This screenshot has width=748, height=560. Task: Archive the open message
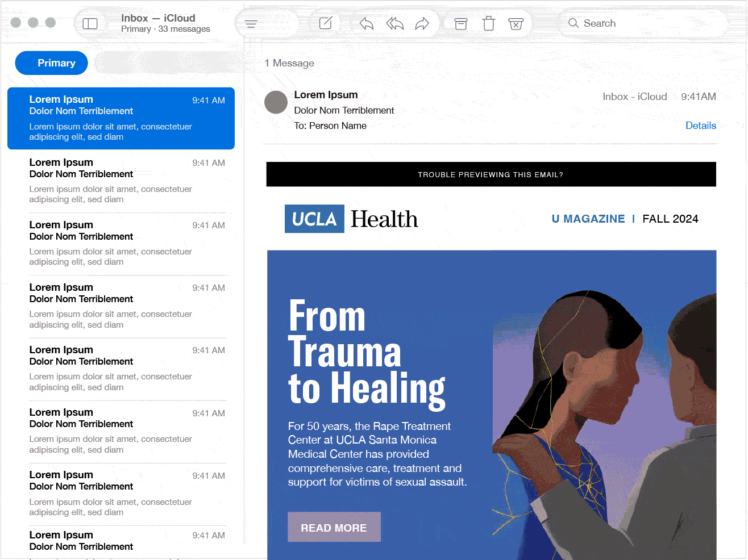pyautogui.click(x=460, y=23)
